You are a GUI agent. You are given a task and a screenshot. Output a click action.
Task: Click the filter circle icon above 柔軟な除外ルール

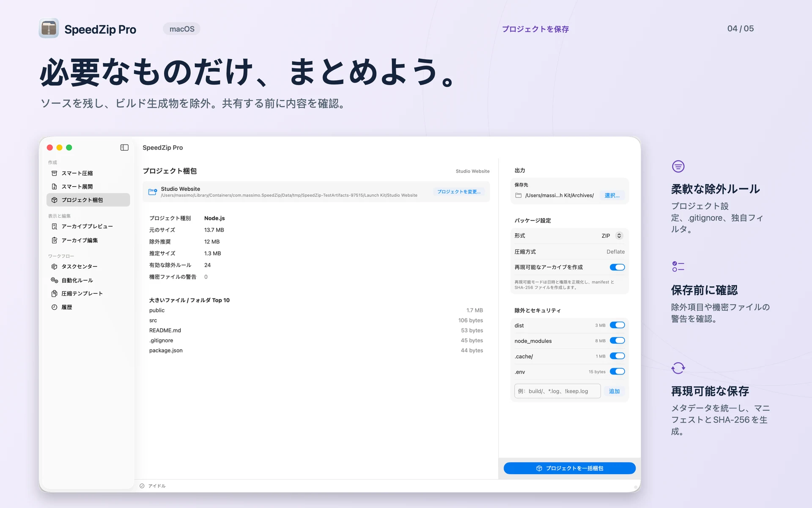click(678, 166)
